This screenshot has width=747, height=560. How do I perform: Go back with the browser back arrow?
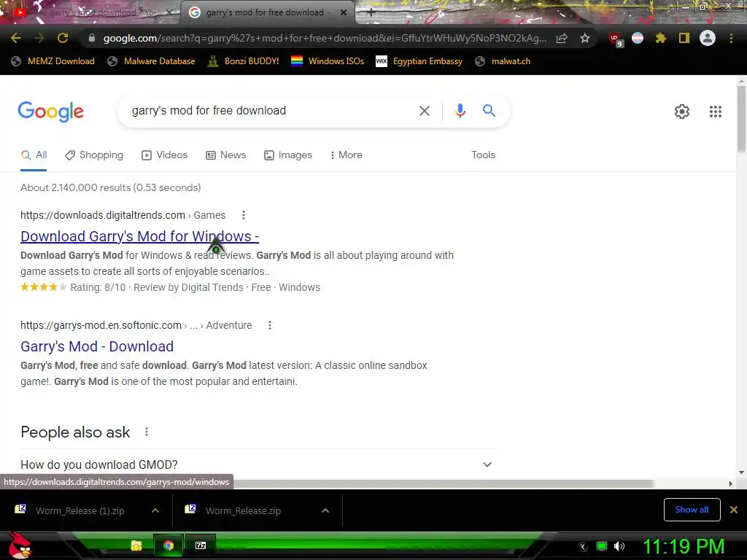pos(16,38)
